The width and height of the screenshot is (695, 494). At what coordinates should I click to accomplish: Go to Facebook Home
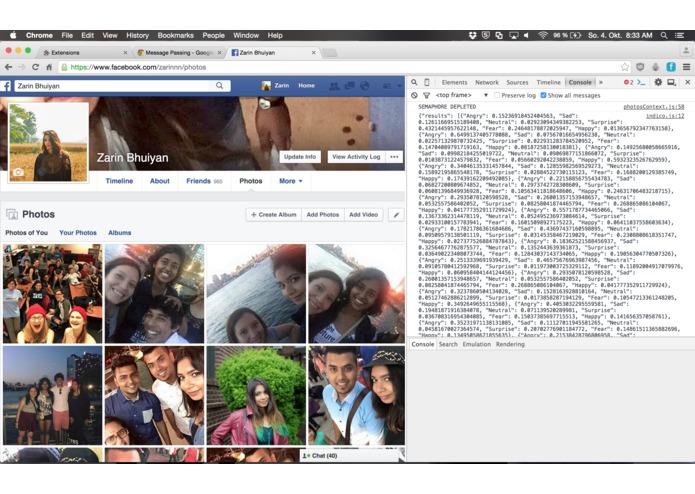[x=306, y=86]
